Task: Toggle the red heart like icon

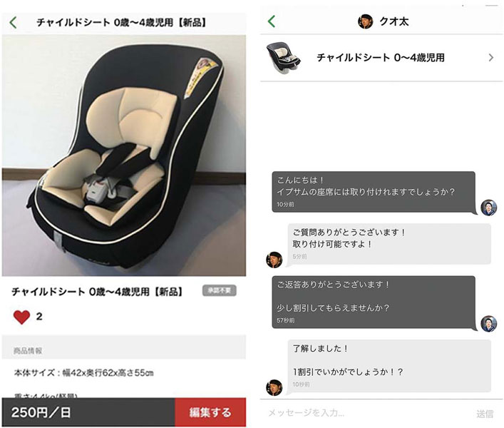Action: point(21,317)
